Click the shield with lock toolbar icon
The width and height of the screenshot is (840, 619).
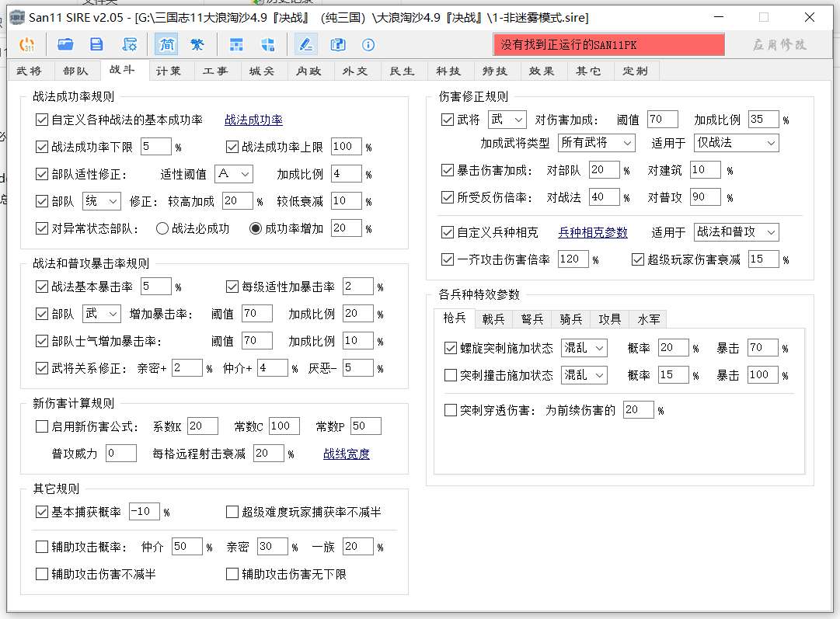pyautogui.click(x=268, y=44)
